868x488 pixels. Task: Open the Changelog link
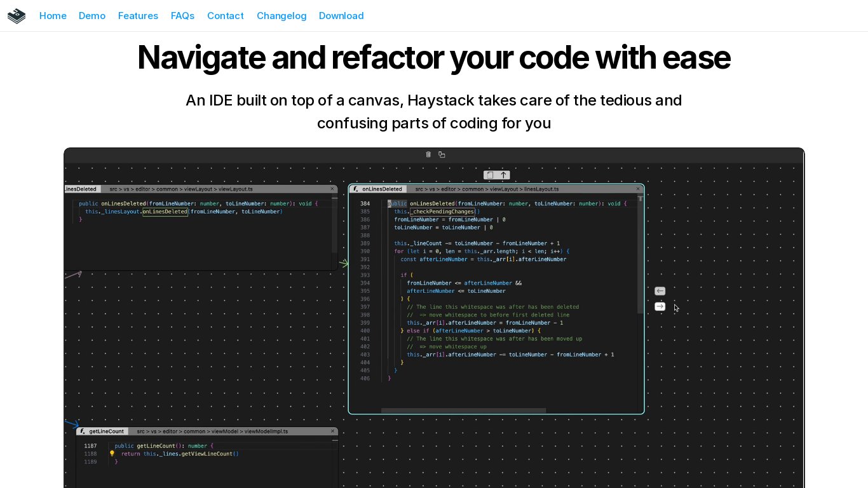click(281, 16)
